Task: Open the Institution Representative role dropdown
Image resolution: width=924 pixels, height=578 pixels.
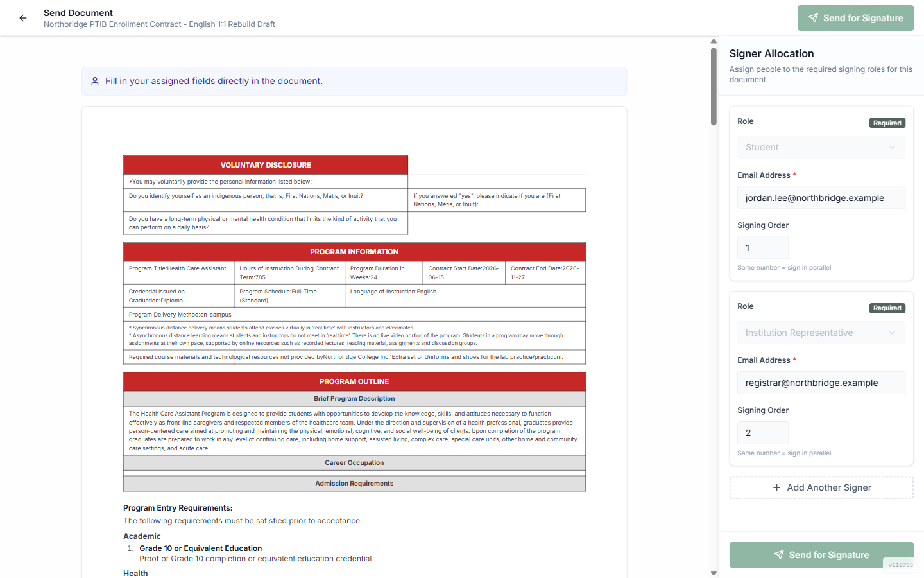Action: click(821, 333)
